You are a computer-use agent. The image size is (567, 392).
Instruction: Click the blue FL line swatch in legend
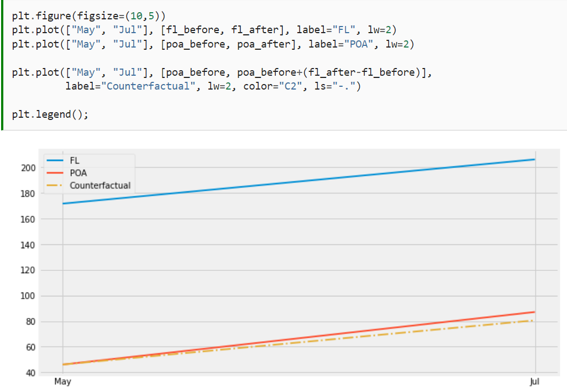55,160
